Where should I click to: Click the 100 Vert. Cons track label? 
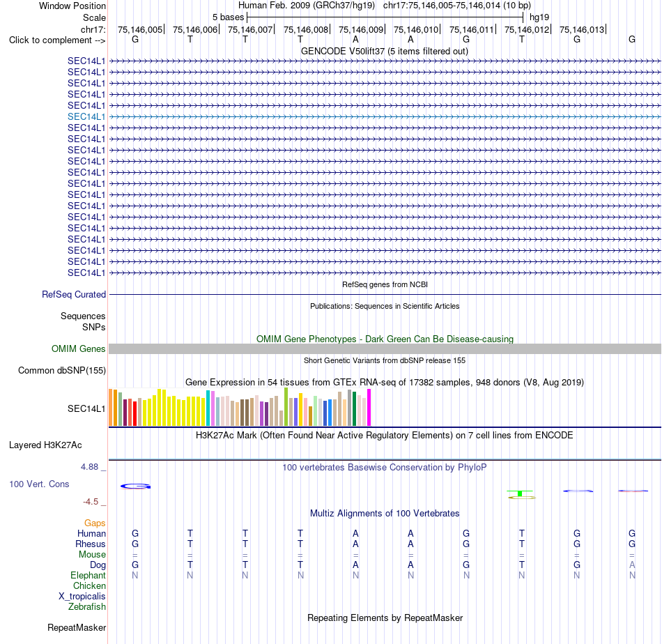(x=39, y=484)
